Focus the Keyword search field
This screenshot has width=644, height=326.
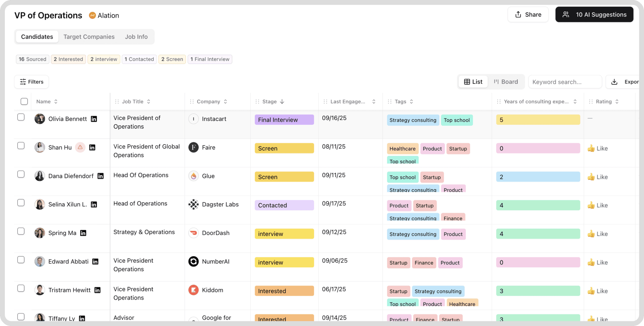[x=565, y=82]
